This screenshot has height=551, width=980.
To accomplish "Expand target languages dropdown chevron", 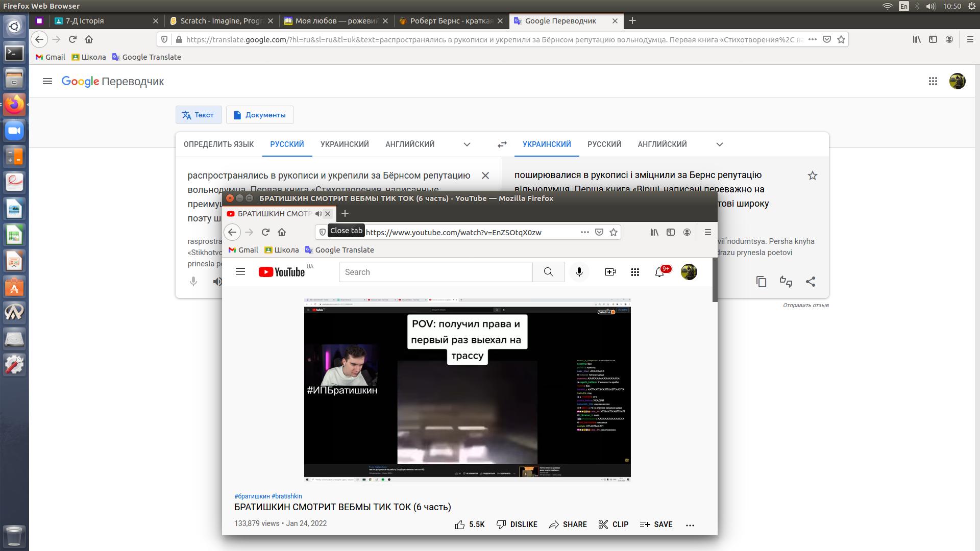I will coord(720,144).
